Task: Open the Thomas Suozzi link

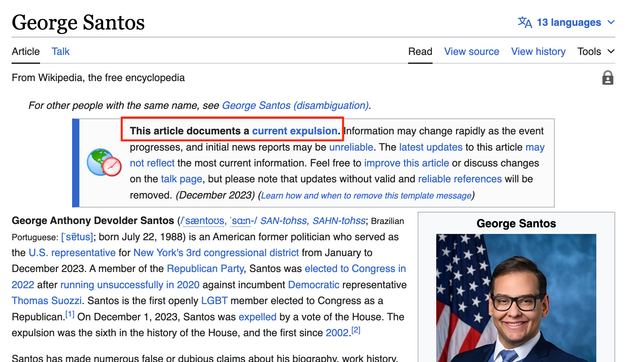Action: tap(46, 301)
